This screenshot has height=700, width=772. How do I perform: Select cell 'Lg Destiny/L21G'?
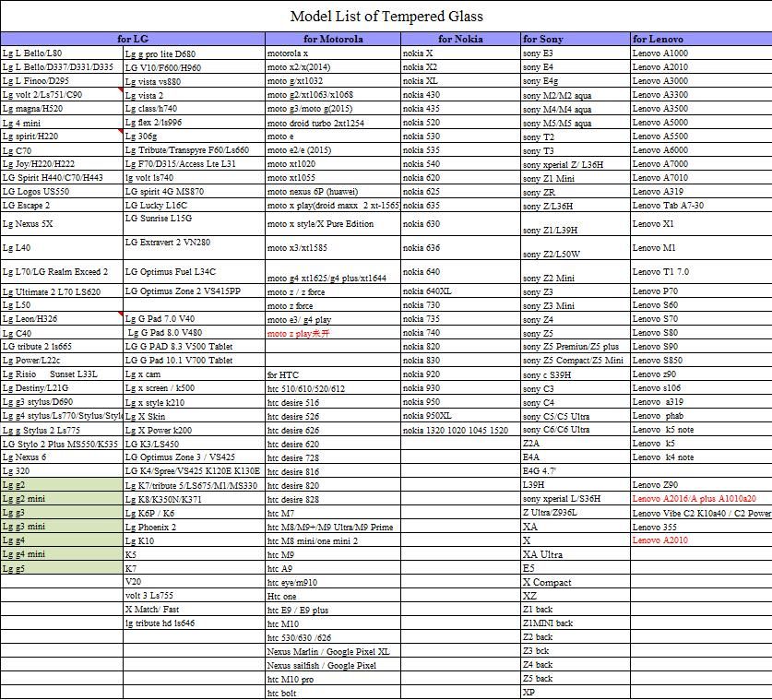pos(62,388)
